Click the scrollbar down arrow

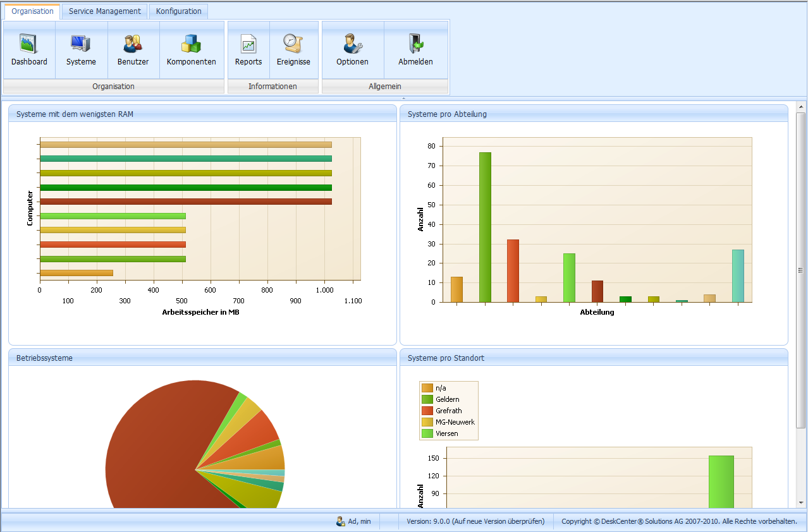pyautogui.click(x=800, y=502)
